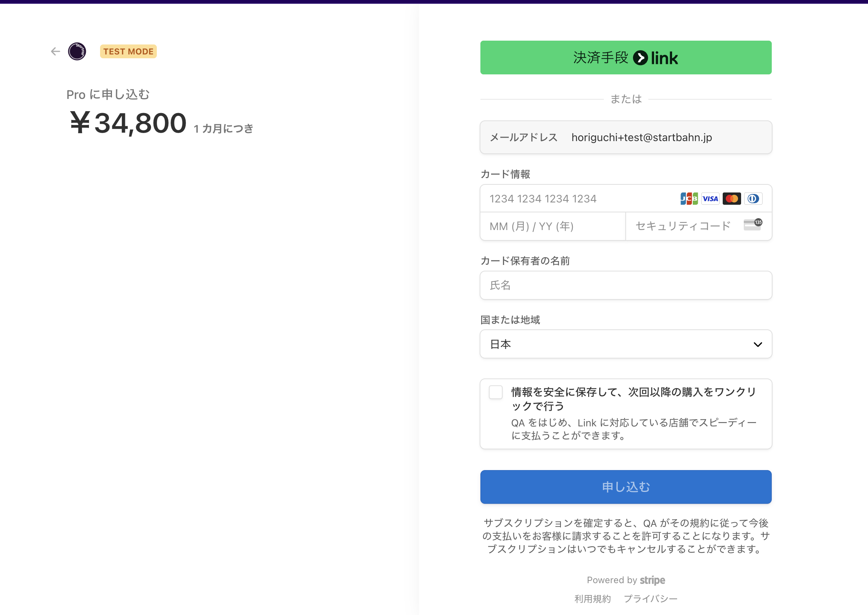Click the セキュリティコード input field
868x615 pixels.
(x=682, y=226)
